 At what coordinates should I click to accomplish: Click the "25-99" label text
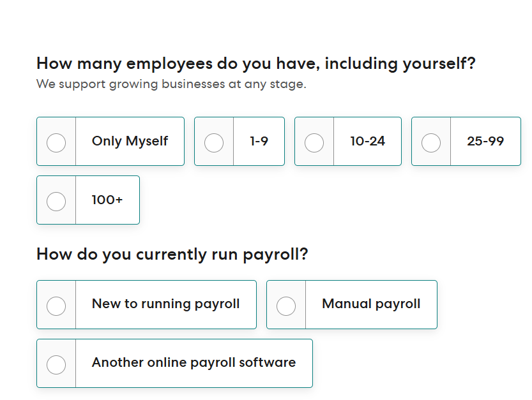(485, 141)
